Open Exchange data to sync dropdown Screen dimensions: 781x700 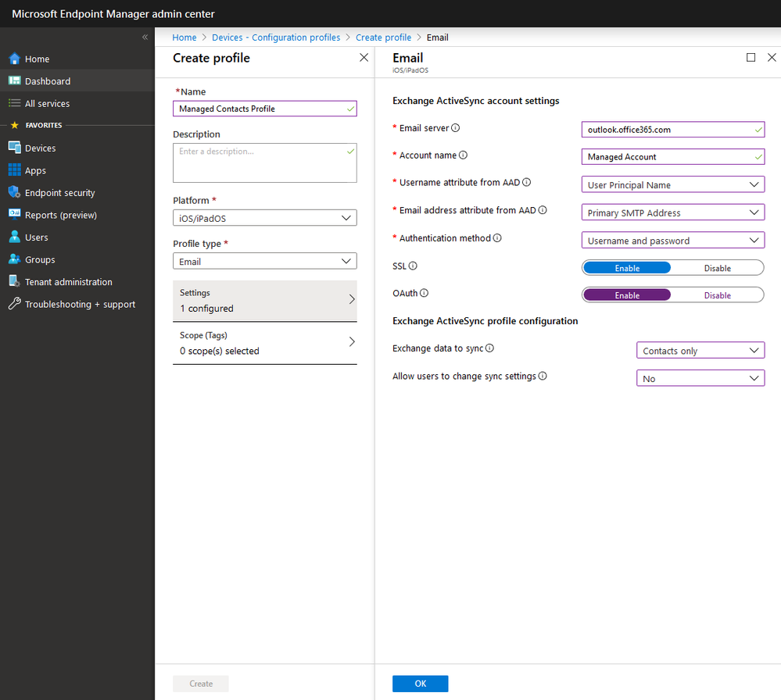700,351
